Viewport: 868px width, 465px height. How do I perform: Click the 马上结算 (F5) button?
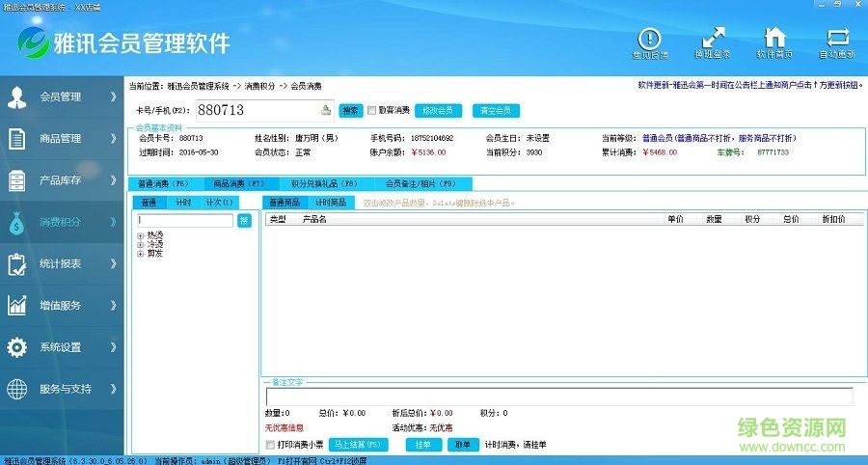click(x=360, y=445)
